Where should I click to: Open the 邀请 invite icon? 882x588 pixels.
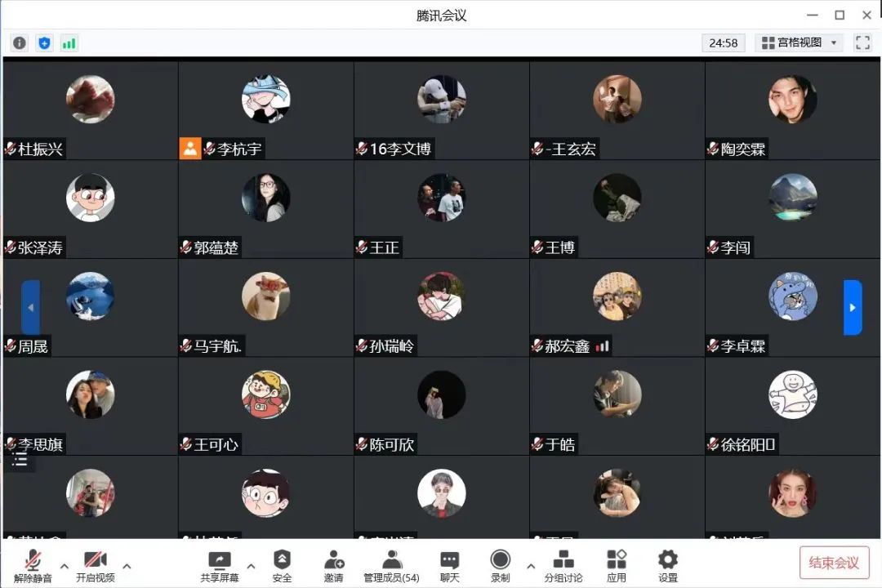pos(333,566)
